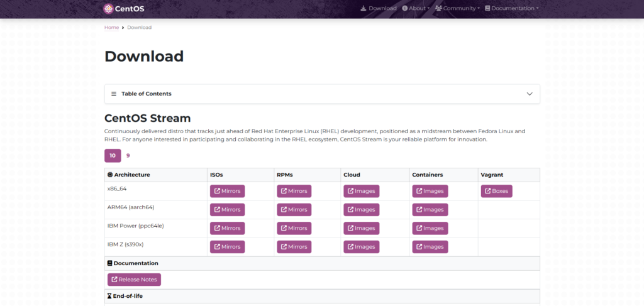The image size is (644, 306).
Task: Open Containers Images for IBM Power (ppc64le)
Action: click(430, 229)
